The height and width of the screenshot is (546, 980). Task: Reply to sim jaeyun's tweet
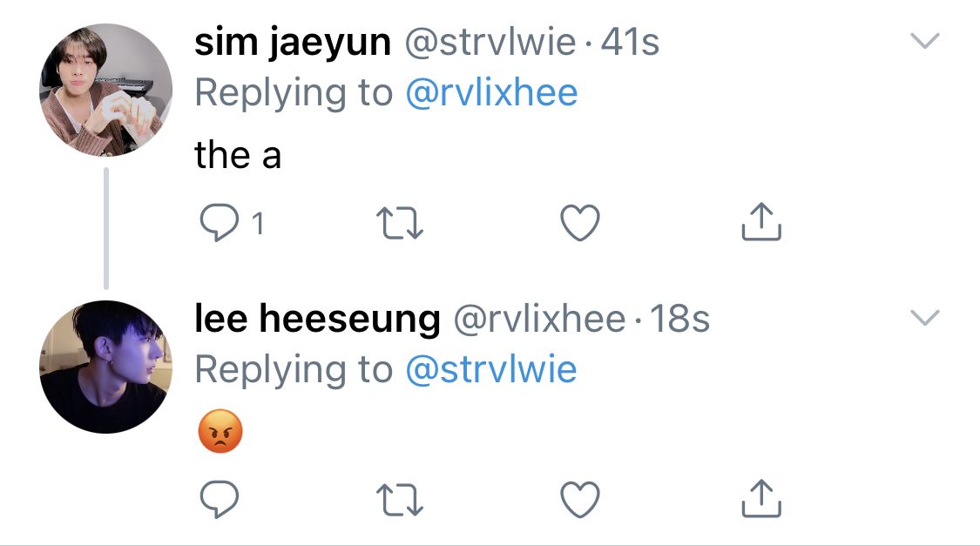pos(220,223)
